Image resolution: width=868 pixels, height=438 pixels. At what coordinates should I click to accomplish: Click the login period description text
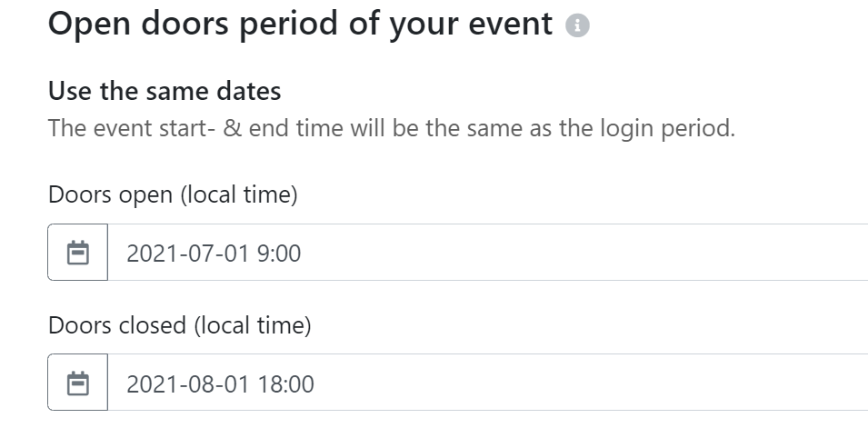click(x=391, y=128)
